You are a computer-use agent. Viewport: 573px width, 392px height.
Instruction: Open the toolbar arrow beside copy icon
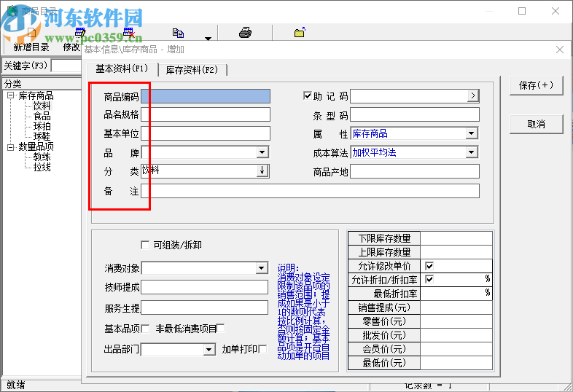click(208, 38)
